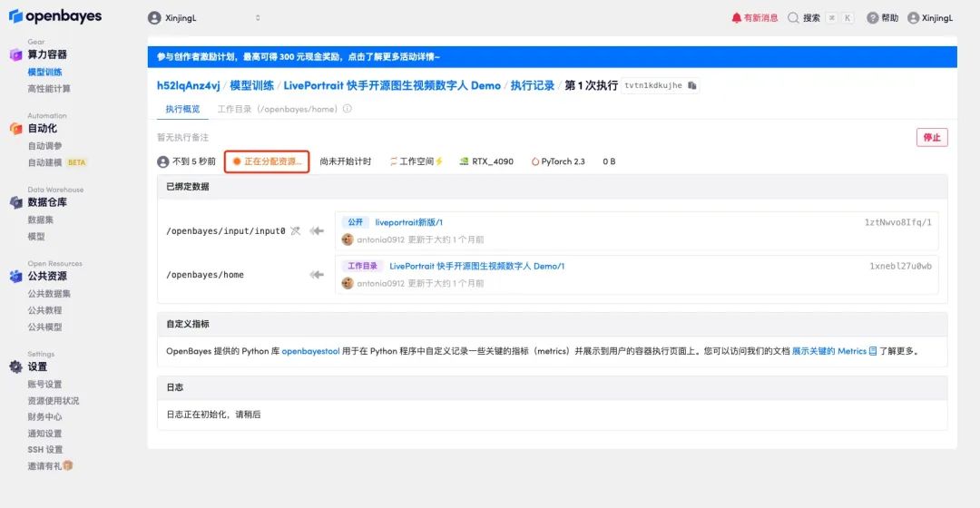Open the openbayestool library link
980x508 pixels.
[310, 351]
